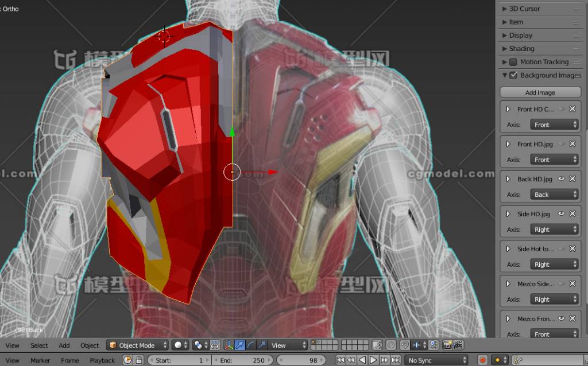
Task: Select the translate manipulator arrow icon
Action: (x=239, y=345)
